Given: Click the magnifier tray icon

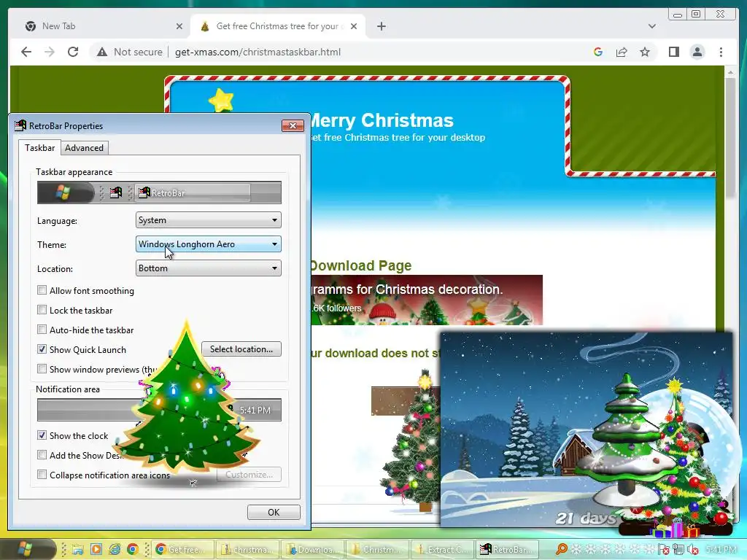Looking at the screenshot, I should click(562, 550).
